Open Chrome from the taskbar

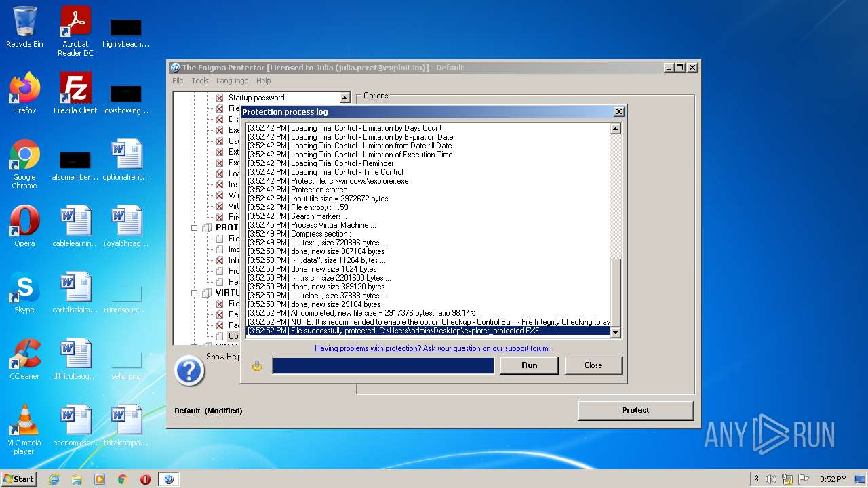123,479
